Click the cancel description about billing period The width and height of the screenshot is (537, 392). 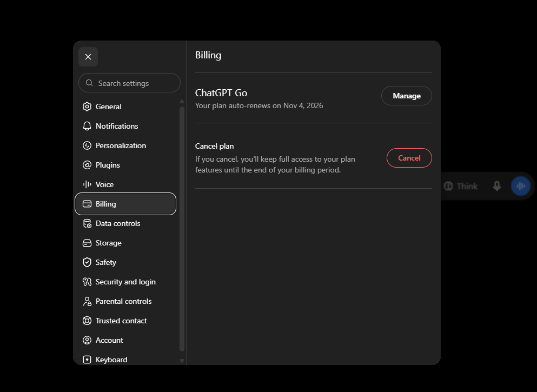point(275,164)
